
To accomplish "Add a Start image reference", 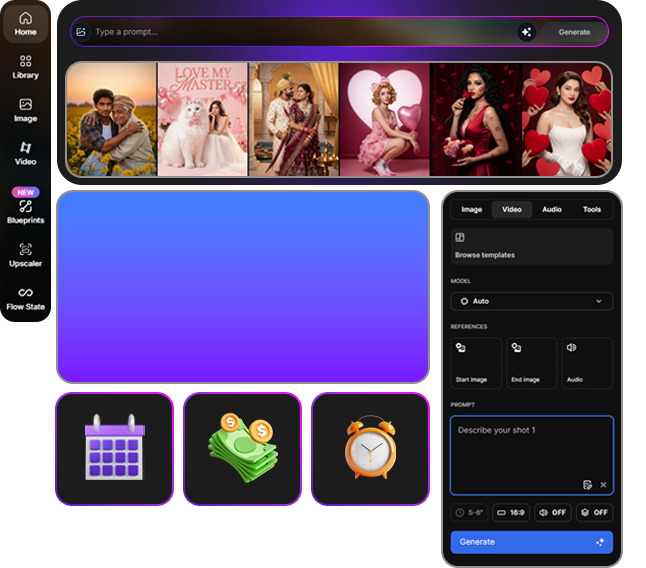I will [476, 362].
